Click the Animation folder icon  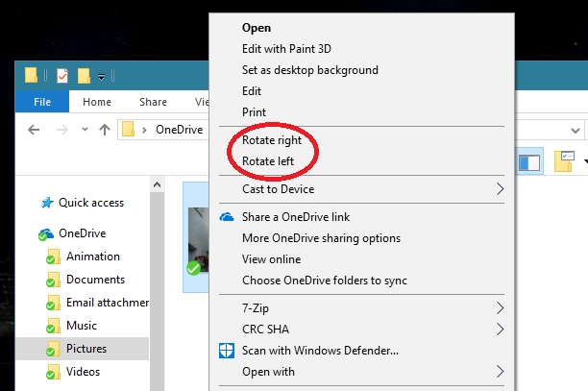click(53, 257)
